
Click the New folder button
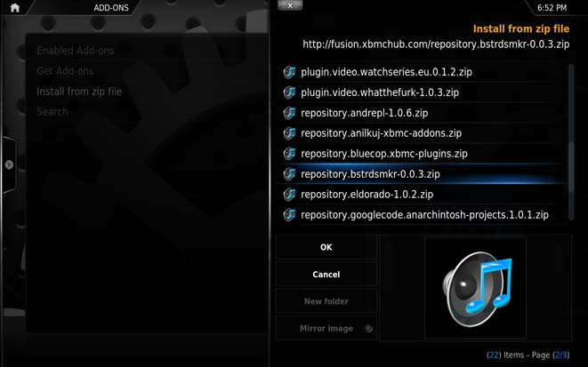pos(326,301)
